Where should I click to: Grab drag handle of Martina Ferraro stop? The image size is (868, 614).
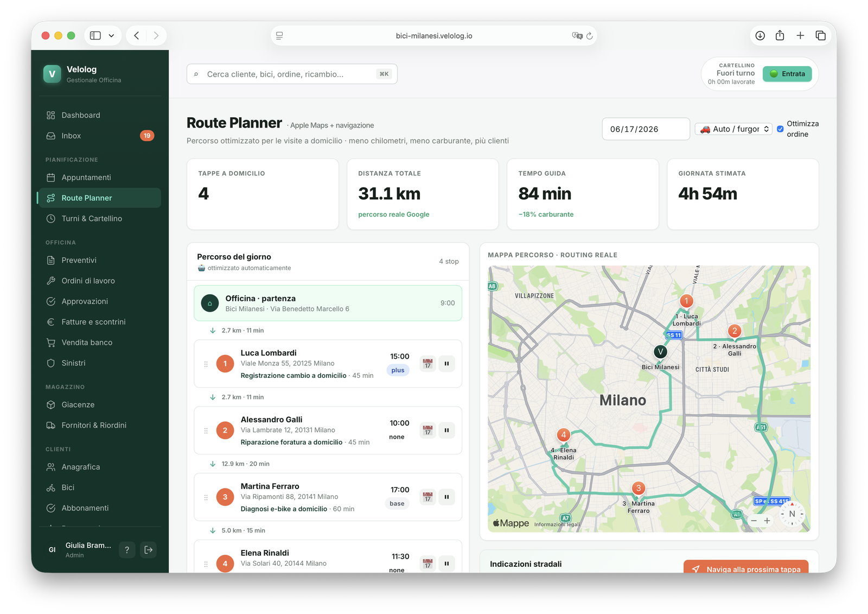pyautogui.click(x=206, y=497)
